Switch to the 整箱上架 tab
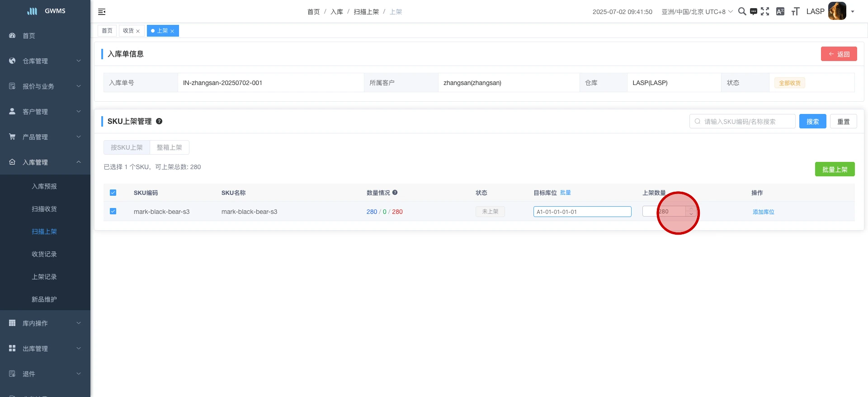Screen dimensions: 868x397 [169, 147]
